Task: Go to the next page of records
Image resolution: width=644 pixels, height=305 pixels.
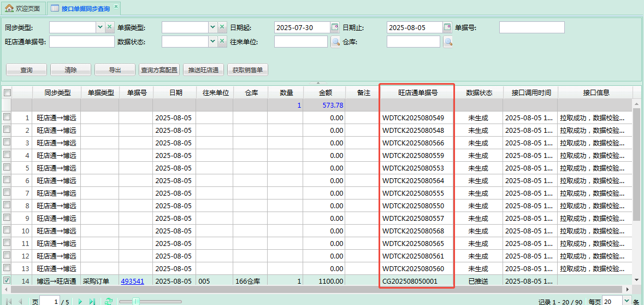Action: click(80, 301)
